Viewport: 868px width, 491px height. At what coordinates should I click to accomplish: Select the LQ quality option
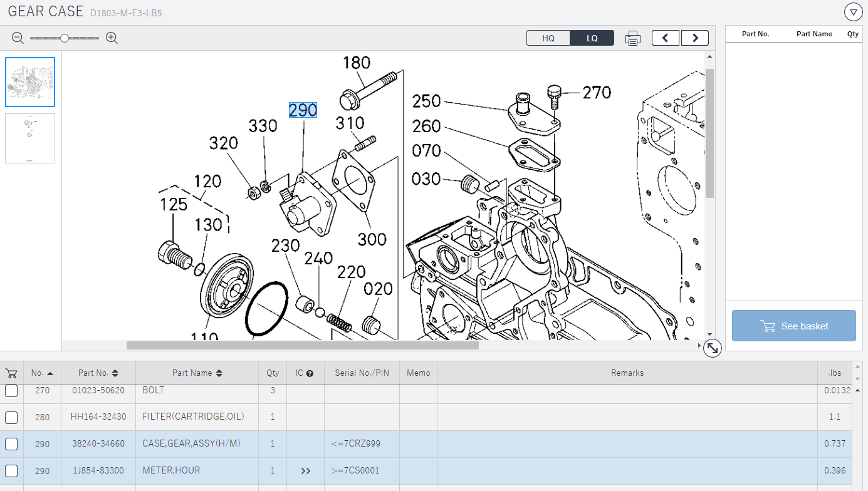tap(592, 38)
